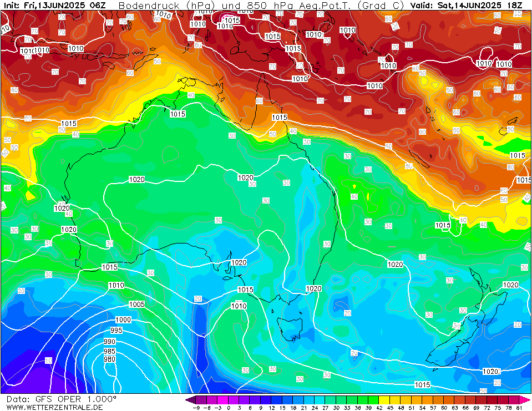Click the 48 legend scale value
Screen dimensions: 532x411
click(x=401, y=408)
